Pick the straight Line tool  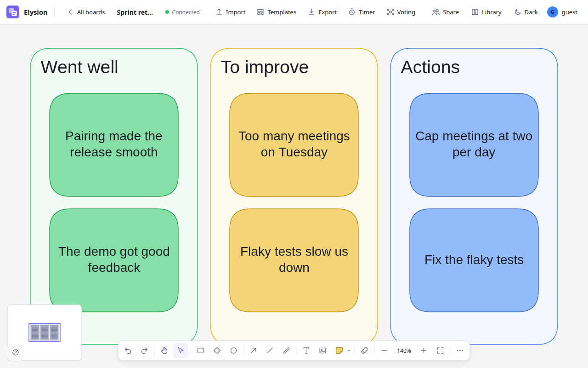click(270, 351)
